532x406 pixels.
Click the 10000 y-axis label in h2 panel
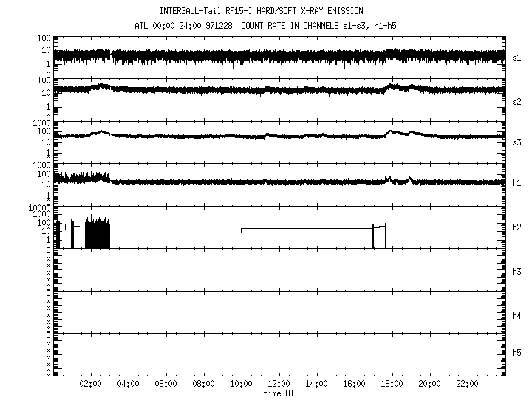point(38,207)
